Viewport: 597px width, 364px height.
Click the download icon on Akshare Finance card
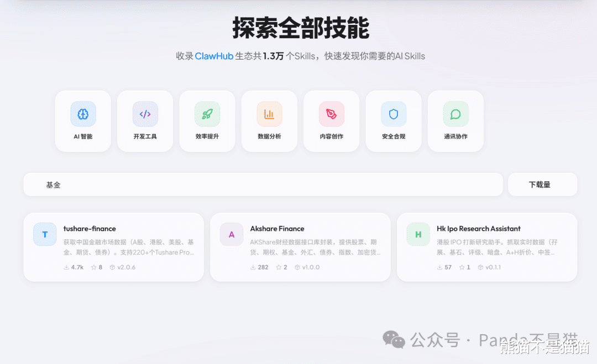point(253,267)
